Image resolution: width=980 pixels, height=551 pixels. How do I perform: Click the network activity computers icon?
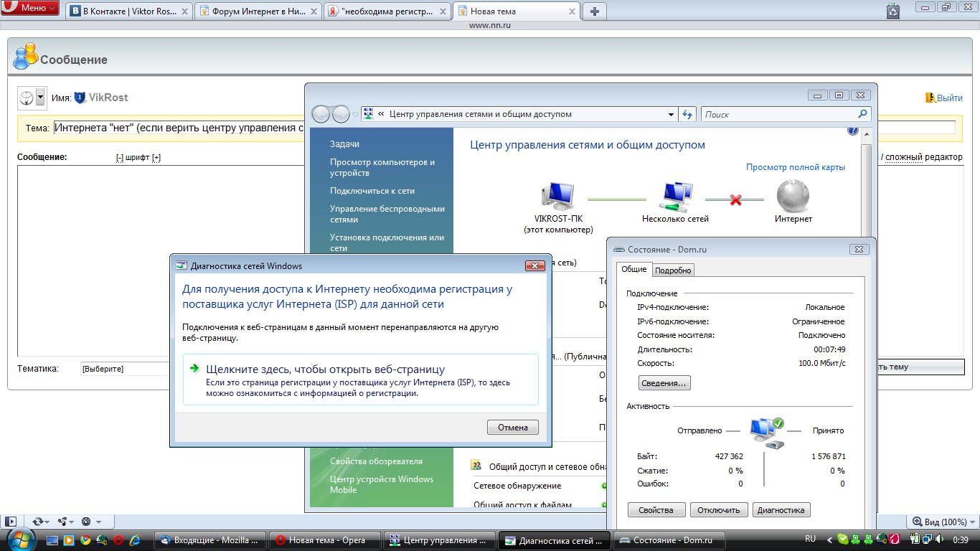pyautogui.click(x=766, y=433)
